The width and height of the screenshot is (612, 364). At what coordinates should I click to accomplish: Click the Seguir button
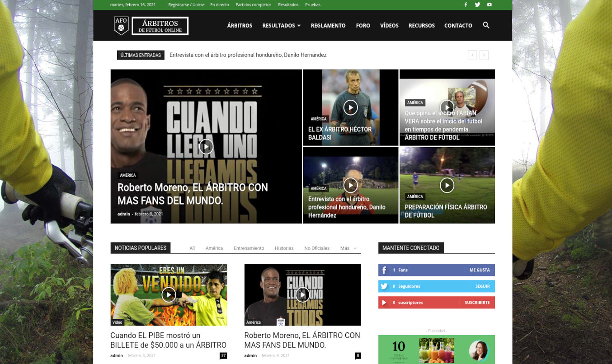click(x=483, y=286)
